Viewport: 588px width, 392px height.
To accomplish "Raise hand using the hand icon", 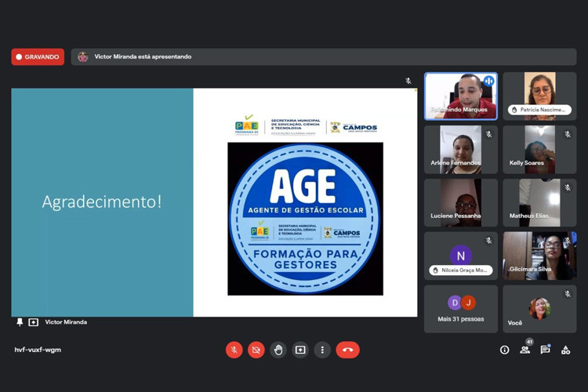I will pos(278,350).
